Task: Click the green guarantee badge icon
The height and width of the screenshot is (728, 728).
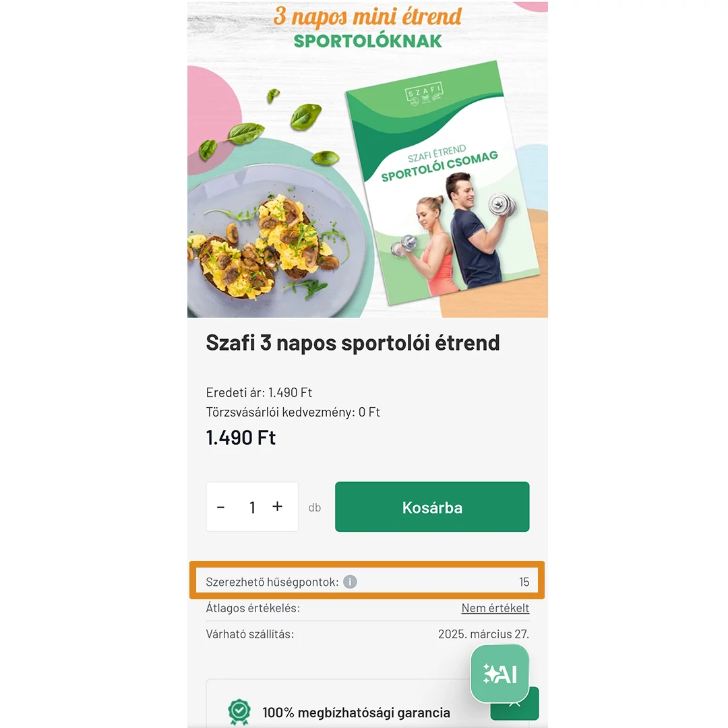Action: [239, 712]
